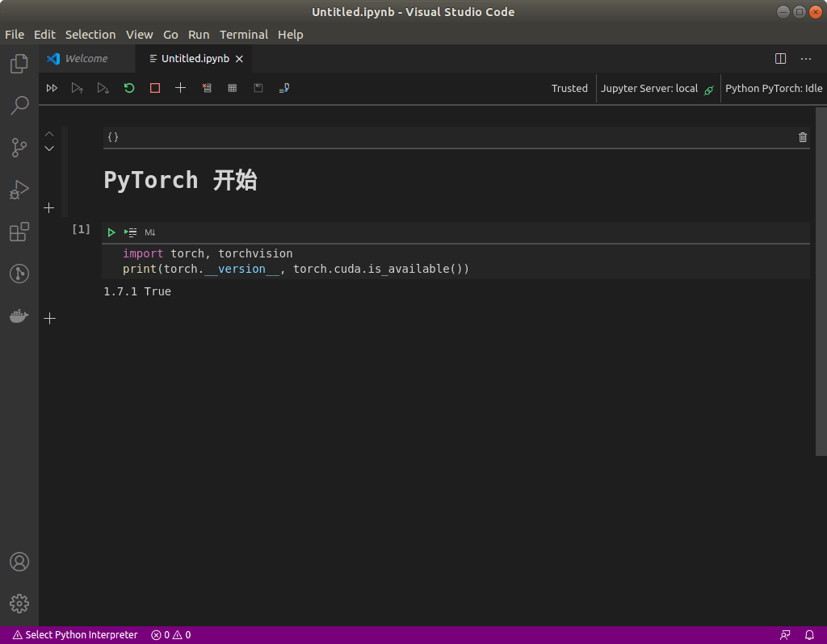This screenshot has height=644, width=827.
Task: Open the Extensions view
Action: [x=19, y=232]
